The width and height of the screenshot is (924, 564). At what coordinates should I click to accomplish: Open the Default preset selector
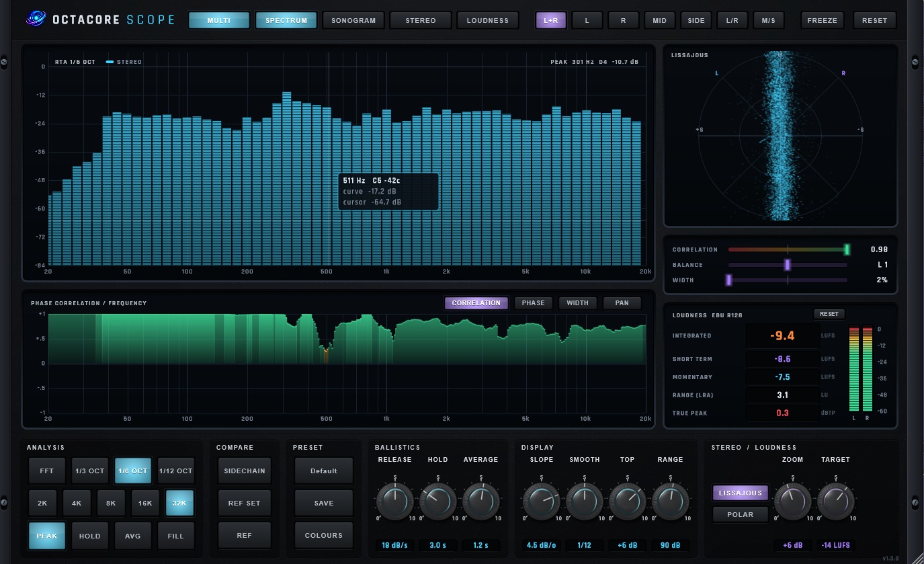[324, 471]
